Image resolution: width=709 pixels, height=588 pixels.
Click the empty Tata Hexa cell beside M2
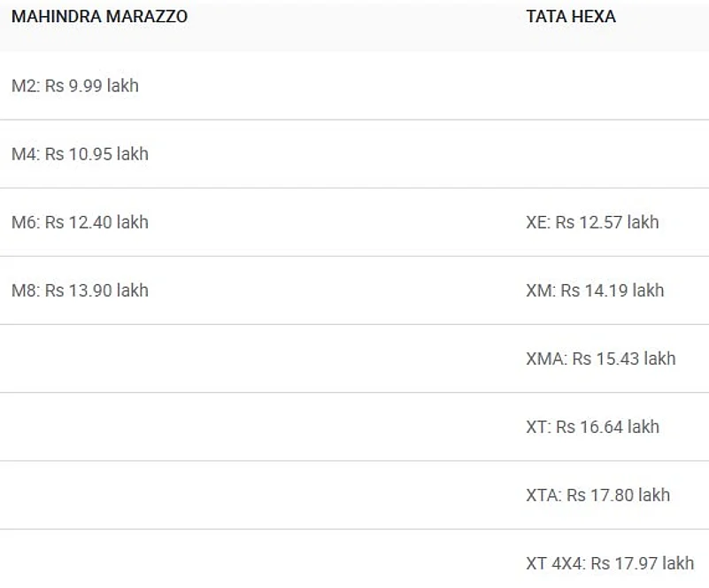coord(611,86)
